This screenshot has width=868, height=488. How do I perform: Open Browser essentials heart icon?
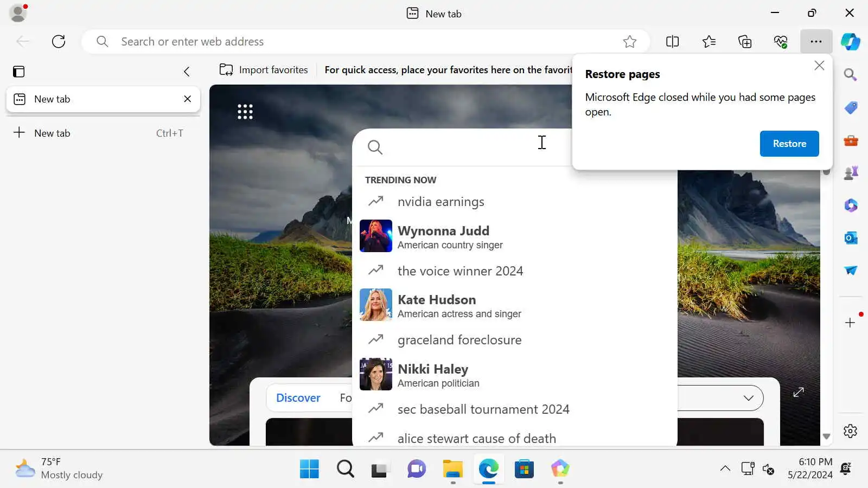(x=780, y=41)
